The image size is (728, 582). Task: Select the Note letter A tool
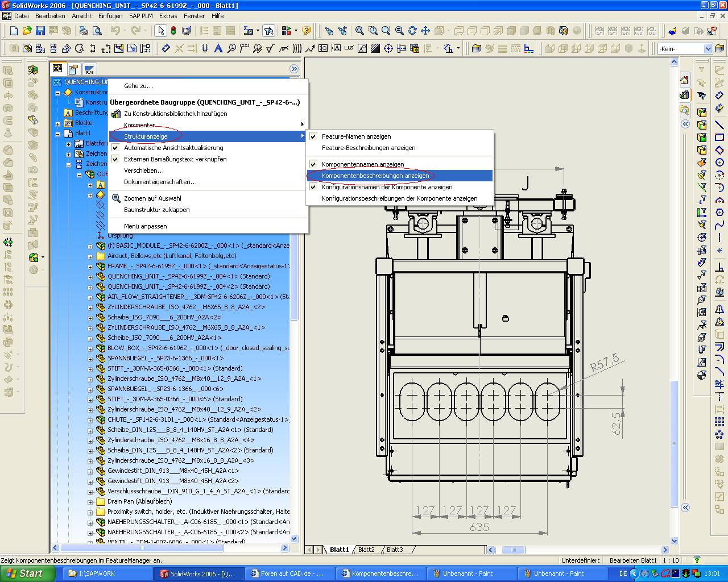point(218,49)
